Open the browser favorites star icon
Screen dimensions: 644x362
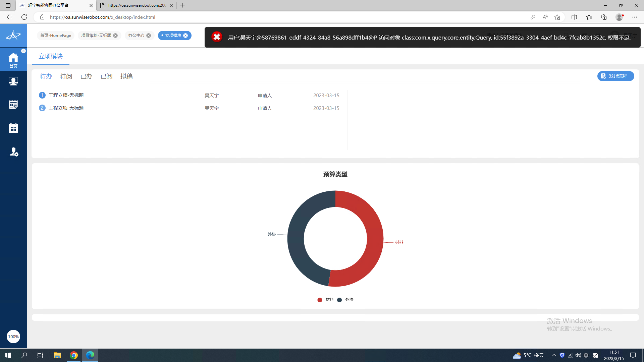pos(589,17)
